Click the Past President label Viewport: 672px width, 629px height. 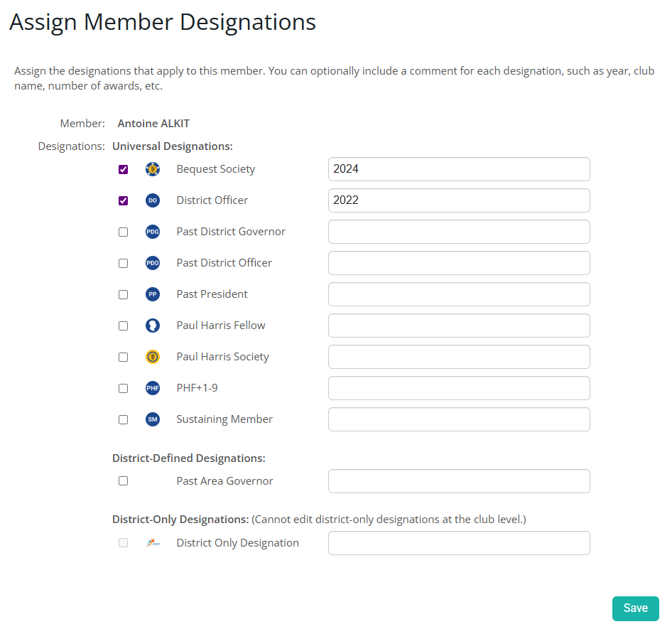tap(212, 294)
